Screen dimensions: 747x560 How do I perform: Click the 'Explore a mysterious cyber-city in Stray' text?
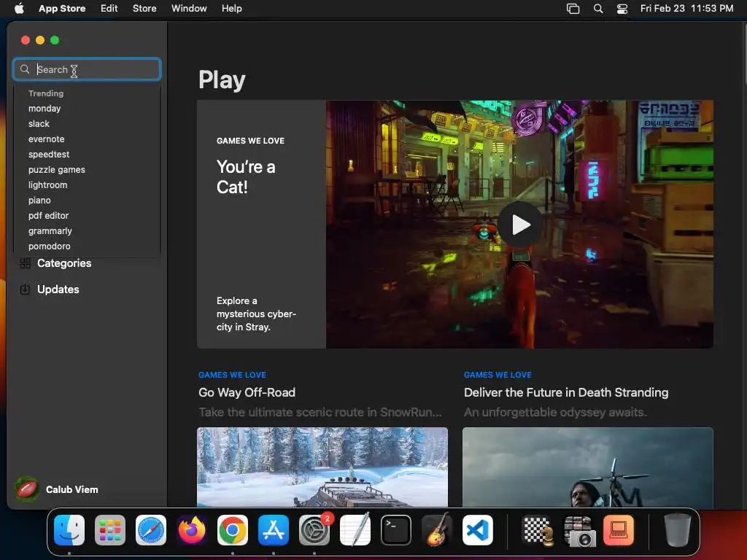click(256, 314)
